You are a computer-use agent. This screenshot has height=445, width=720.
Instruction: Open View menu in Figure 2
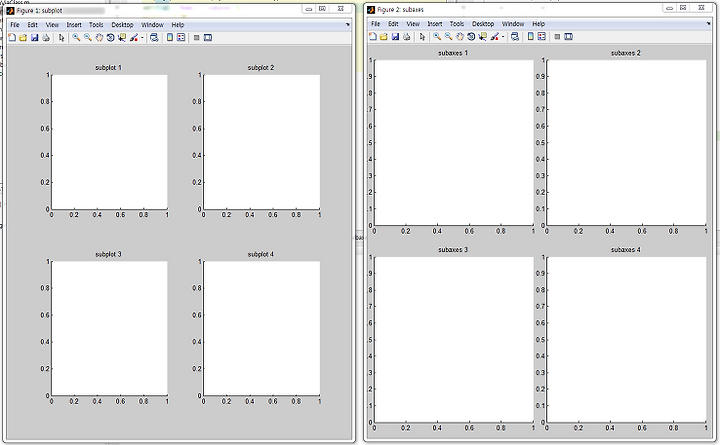pos(413,24)
